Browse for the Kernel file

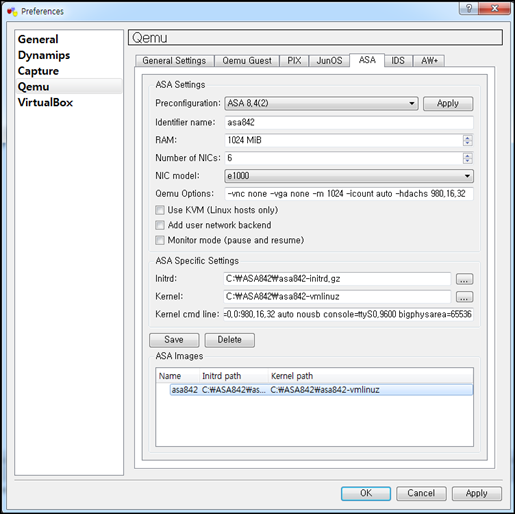click(x=464, y=297)
